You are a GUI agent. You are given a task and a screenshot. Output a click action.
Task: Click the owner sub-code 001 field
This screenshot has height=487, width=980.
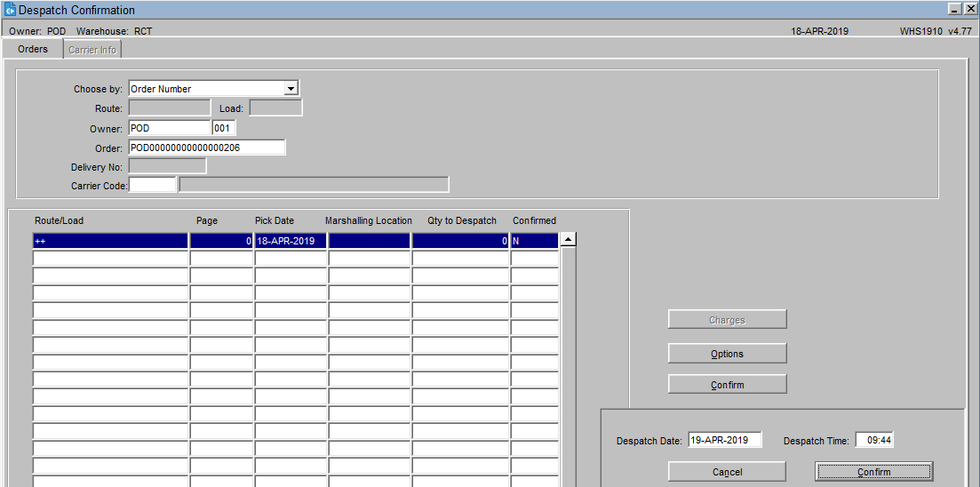pos(223,128)
